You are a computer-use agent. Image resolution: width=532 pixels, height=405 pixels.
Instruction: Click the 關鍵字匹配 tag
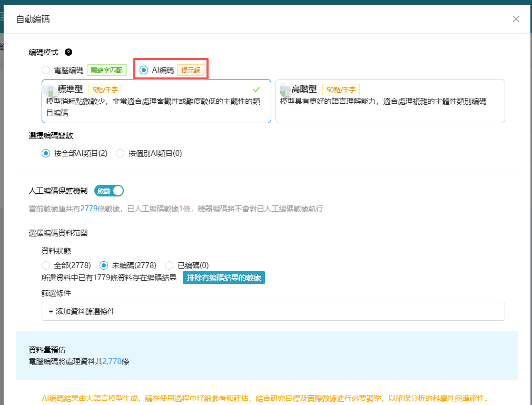(x=107, y=70)
